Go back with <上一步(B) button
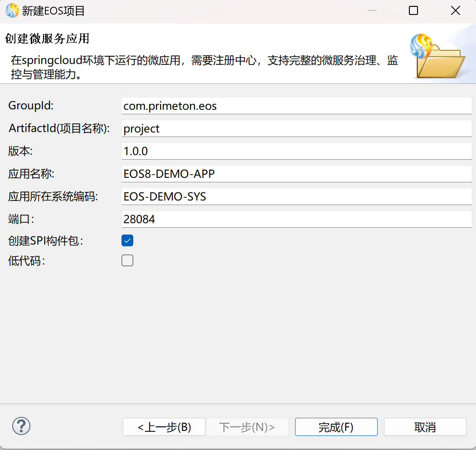 (164, 427)
